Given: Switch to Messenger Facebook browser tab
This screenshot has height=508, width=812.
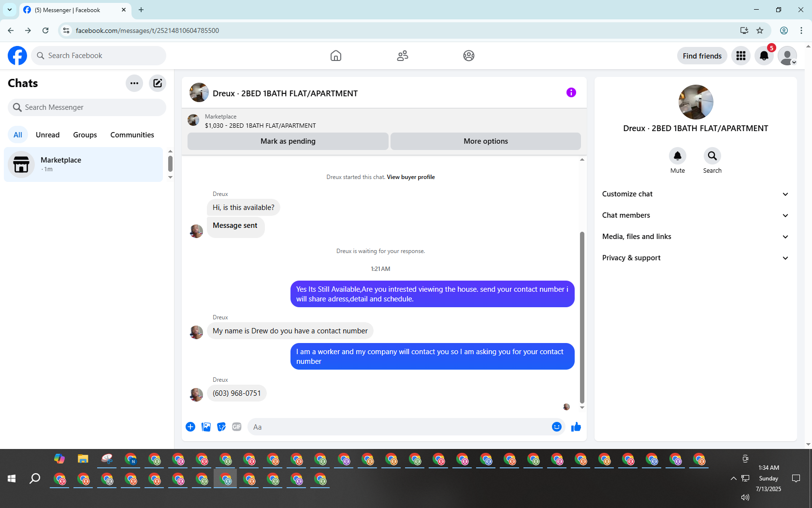Looking at the screenshot, I should pos(75,10).
